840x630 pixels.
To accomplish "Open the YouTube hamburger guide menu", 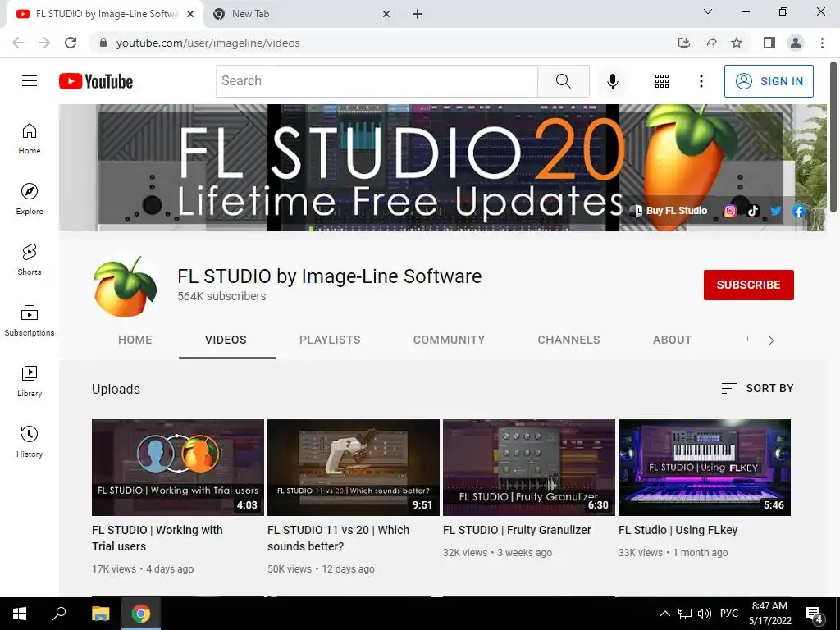I will point(30,81).
